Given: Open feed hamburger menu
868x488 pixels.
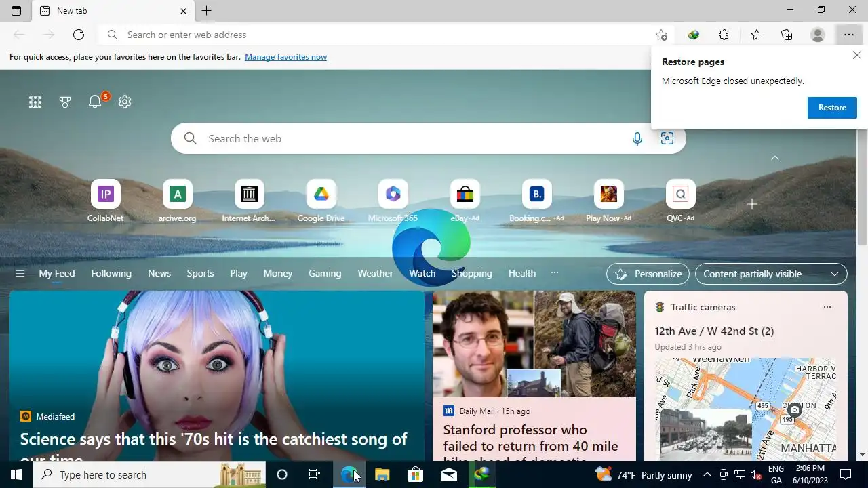Looking at the screenshot, I should click(20, 273).
